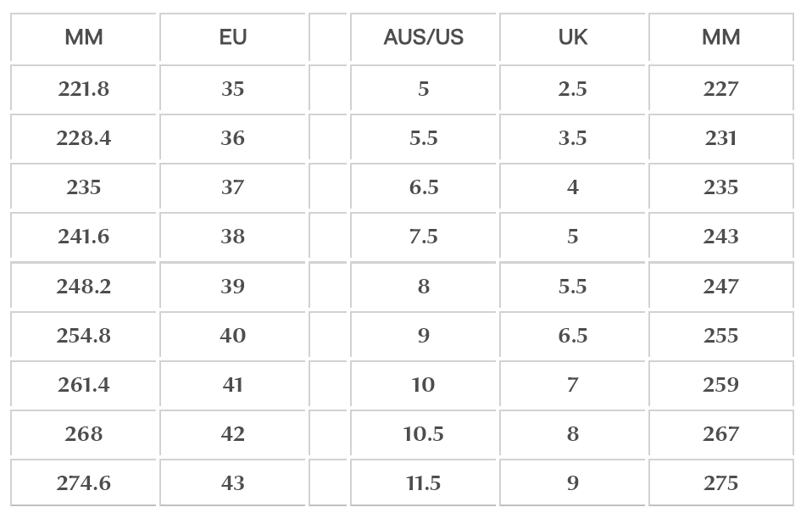Image resolution: width=812 pixels, height=524 pixels.
Task: Select the 259 millimeter cell
Action: (720, 385)
